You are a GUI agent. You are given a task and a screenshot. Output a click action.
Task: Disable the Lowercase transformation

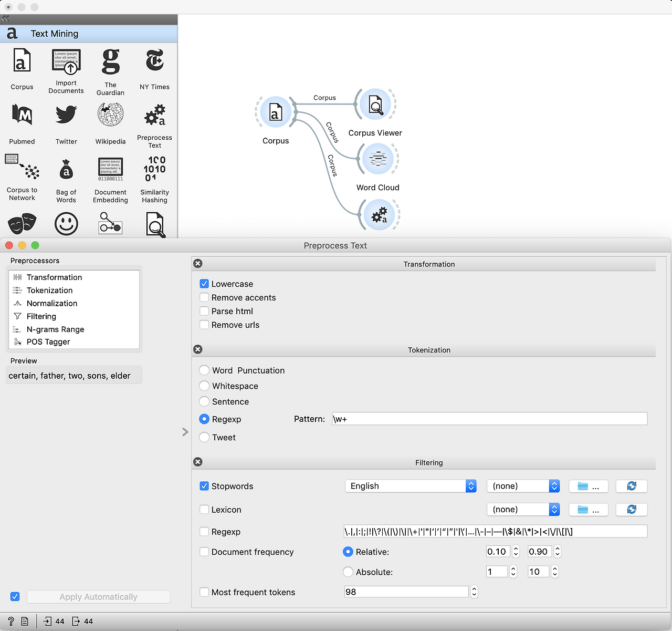pyautogui.click(x=205, y=284)
